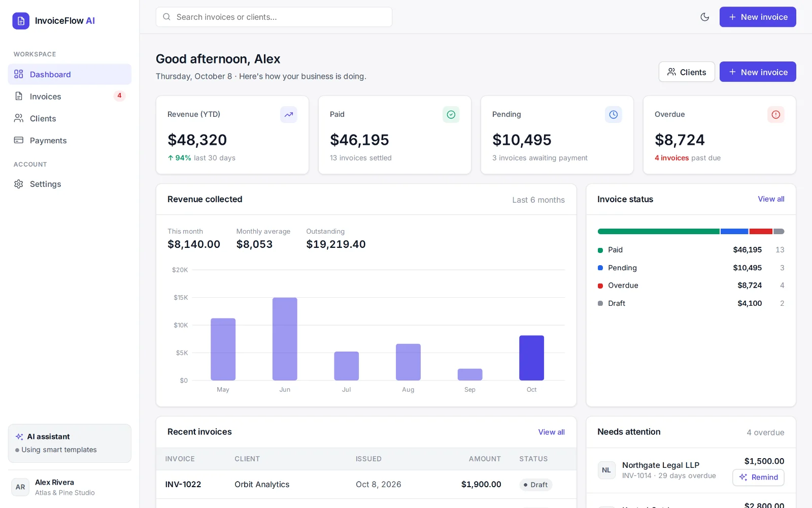
Task: Click the InvoiceFlow AI logo icon
Action: [x=21, y=21]
